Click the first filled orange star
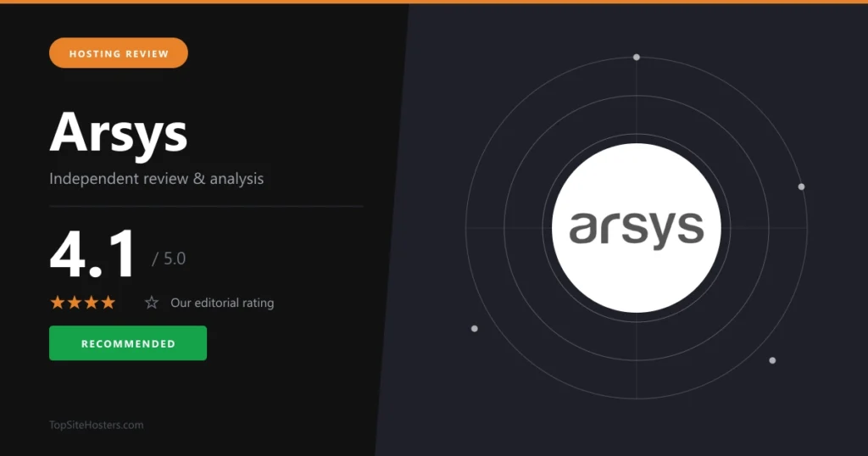The width and height of the screenshot is (868, 456). click(57, 302)
